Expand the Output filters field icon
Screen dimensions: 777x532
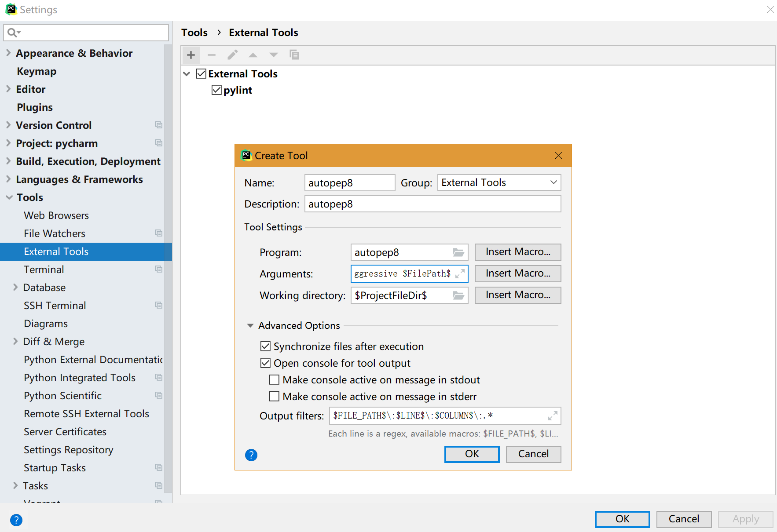point(553,415)
